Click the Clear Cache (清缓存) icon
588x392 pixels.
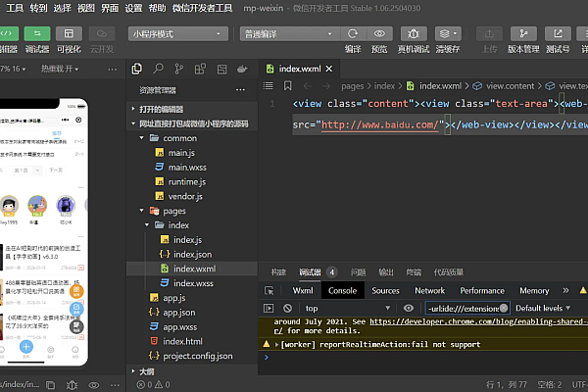click(448, 32)
